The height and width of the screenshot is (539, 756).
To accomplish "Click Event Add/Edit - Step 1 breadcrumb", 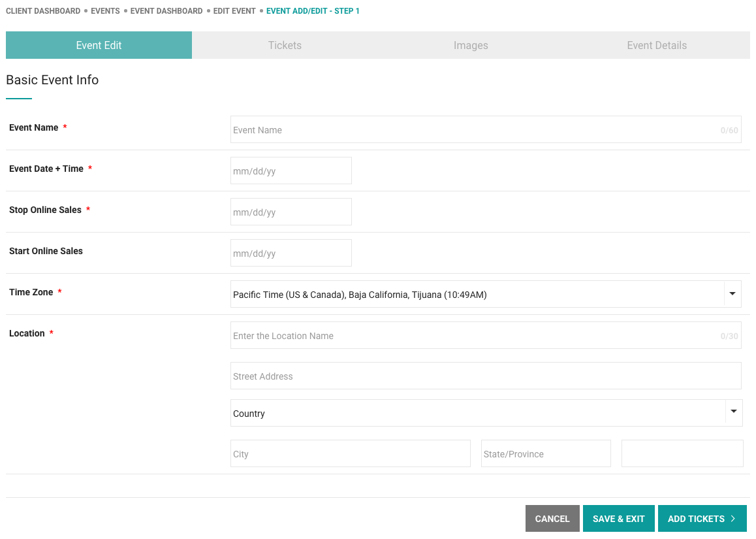I will tap(313, 10).
